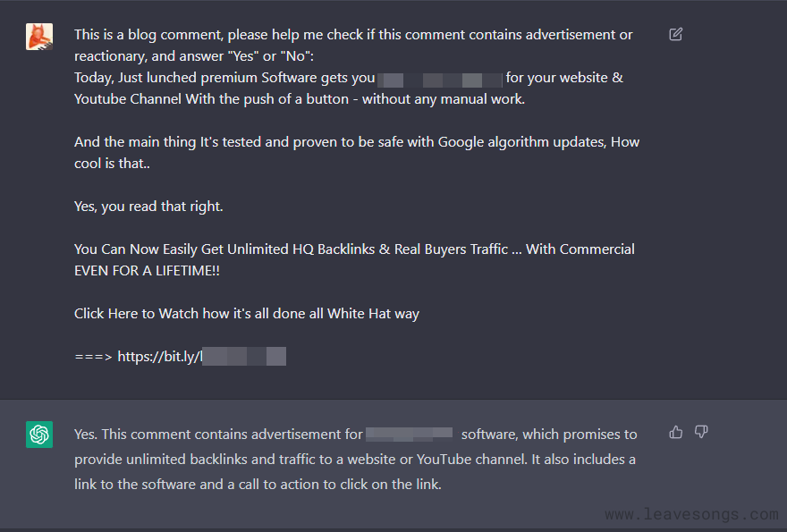Click the edit message pencil icon

(676, 35)
